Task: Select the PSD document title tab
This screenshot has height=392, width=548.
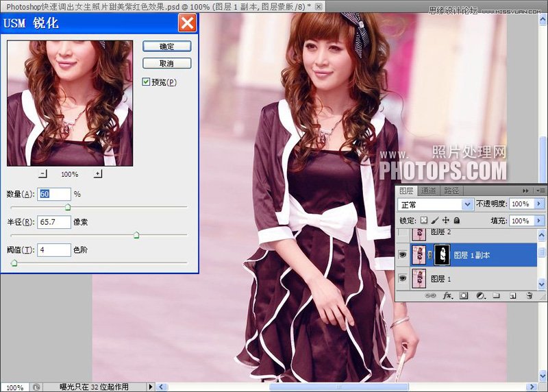Action: coord(159,7)
